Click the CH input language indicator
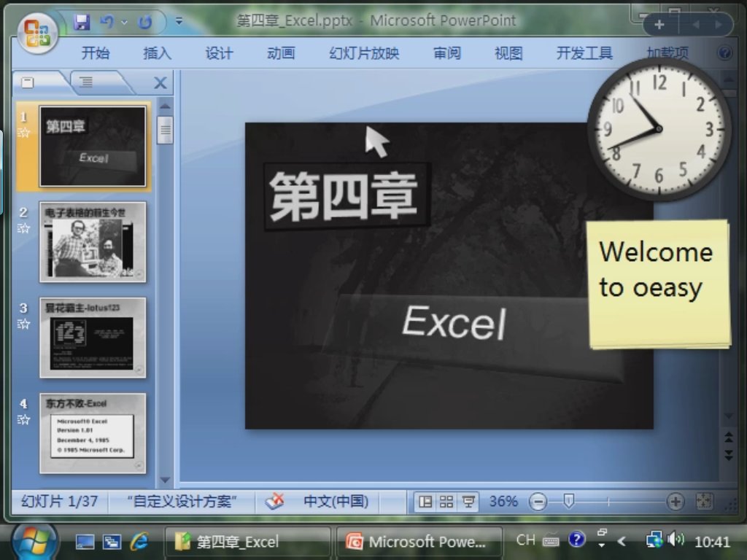 525,540
